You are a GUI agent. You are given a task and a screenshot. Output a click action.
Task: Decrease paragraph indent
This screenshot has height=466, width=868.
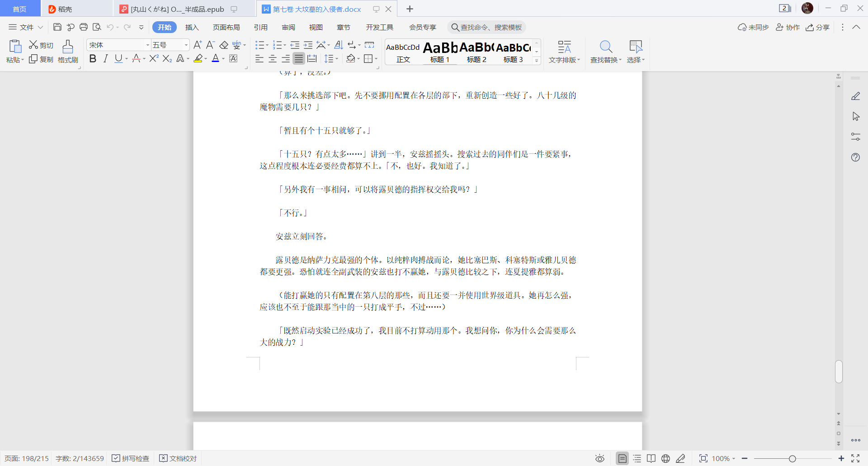tap(295, 45)
